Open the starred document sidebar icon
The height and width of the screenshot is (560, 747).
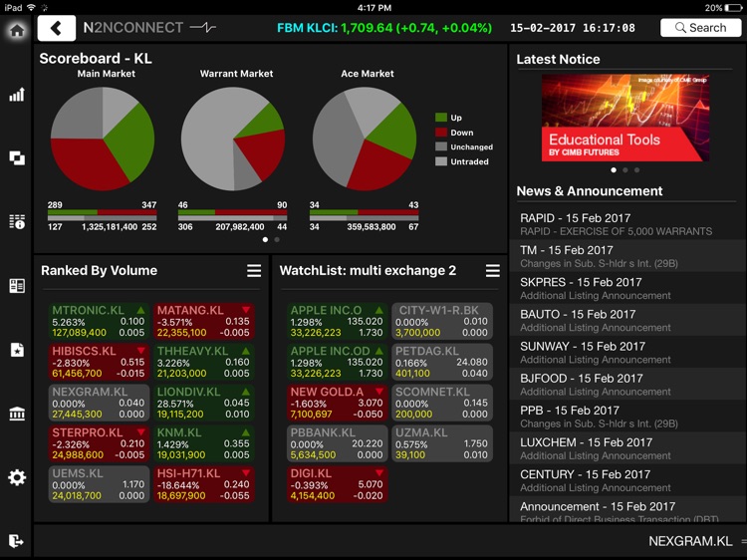coord(17,350)
